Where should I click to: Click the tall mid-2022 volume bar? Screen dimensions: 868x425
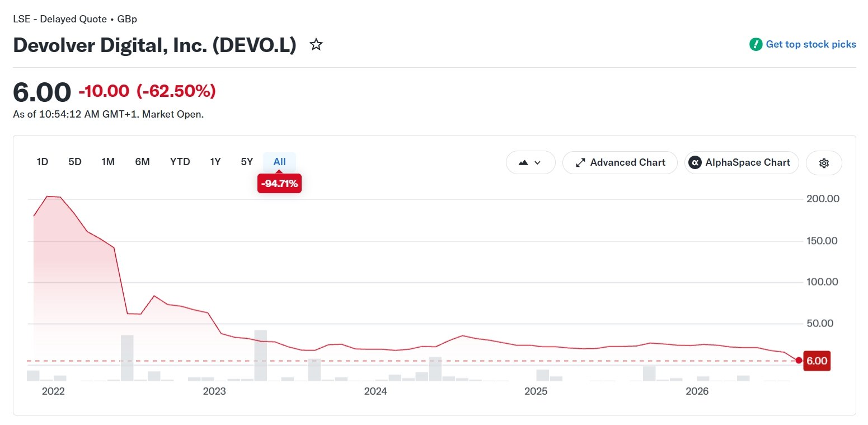tap(127, 358)
